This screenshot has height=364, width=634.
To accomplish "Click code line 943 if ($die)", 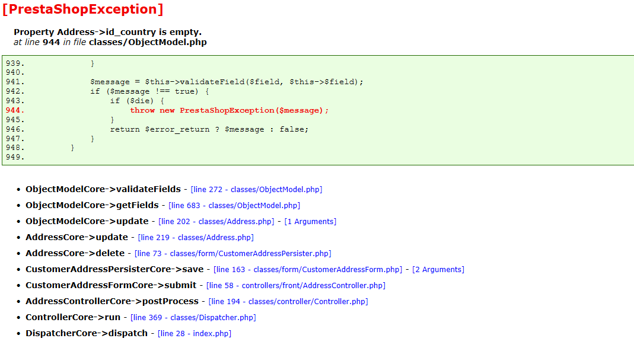I will pyautogui.click(x=137, y=101).
